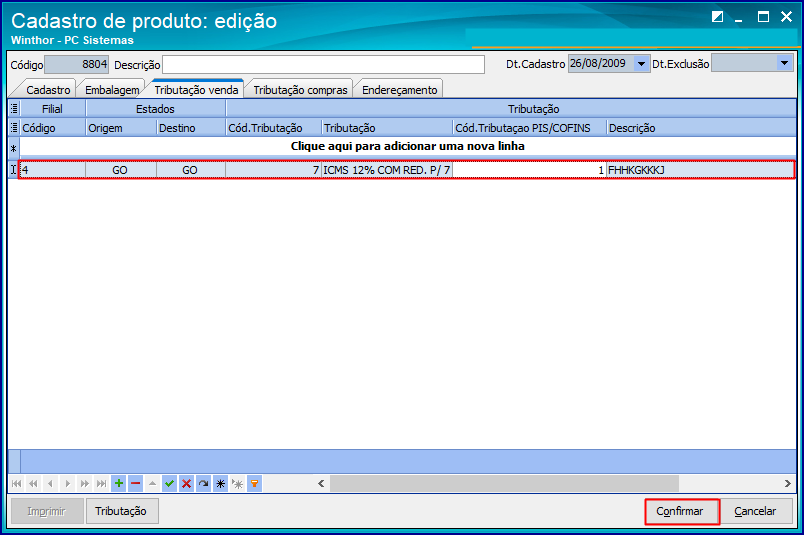Click the window theme icon in title bar

pos(717,17)
